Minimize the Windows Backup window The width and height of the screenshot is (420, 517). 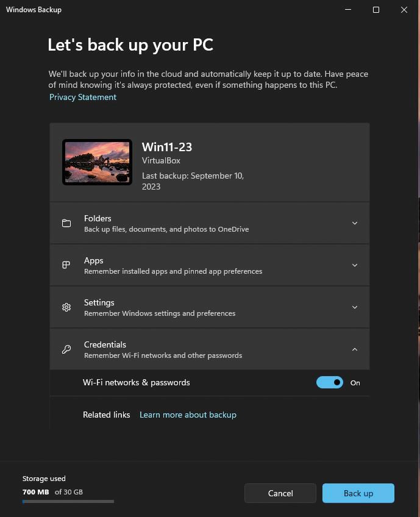pyautogui.click(x=348, y=10)
